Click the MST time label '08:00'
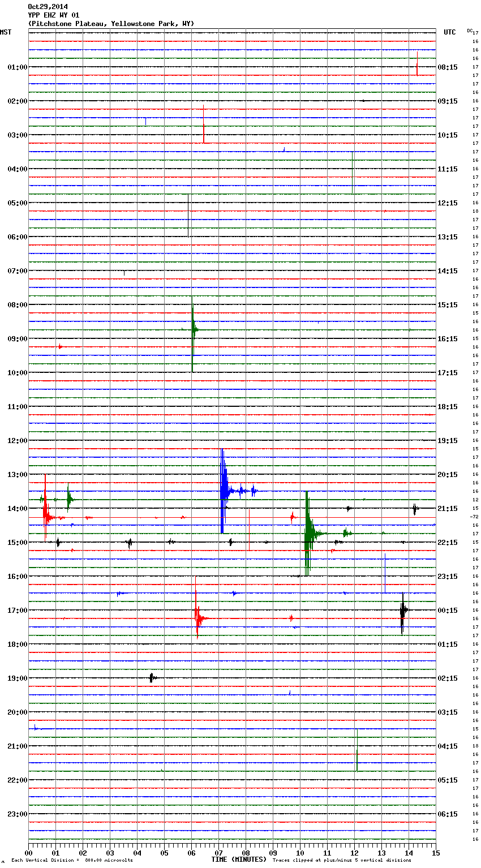Viewport: 481px width, 868px height. (18, 305)
